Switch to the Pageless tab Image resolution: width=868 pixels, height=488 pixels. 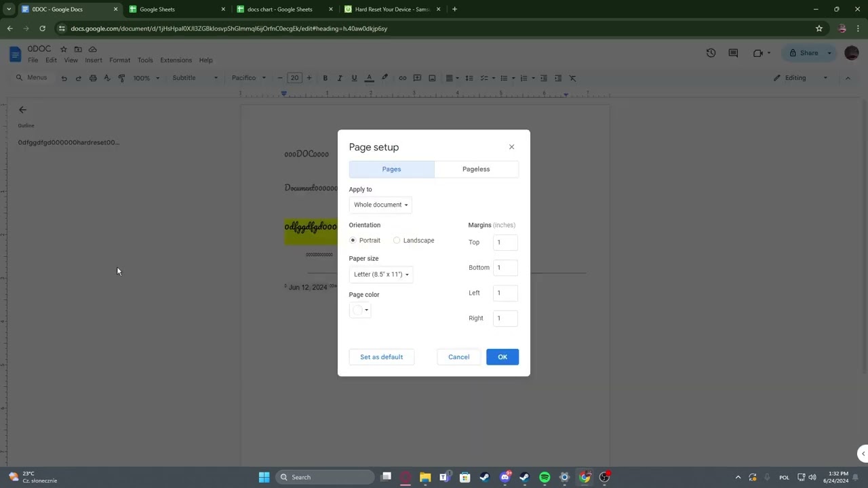476,169
